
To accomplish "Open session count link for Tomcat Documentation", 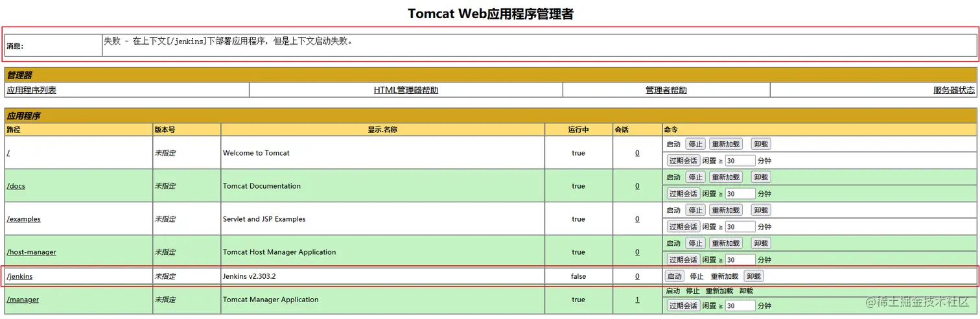I will click(637, 186).
